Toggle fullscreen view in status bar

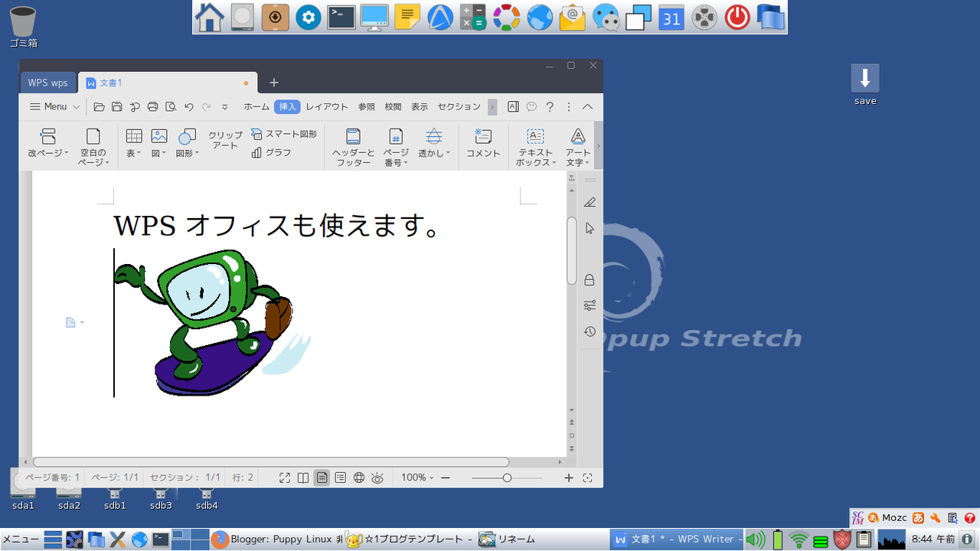coord(285,478)
